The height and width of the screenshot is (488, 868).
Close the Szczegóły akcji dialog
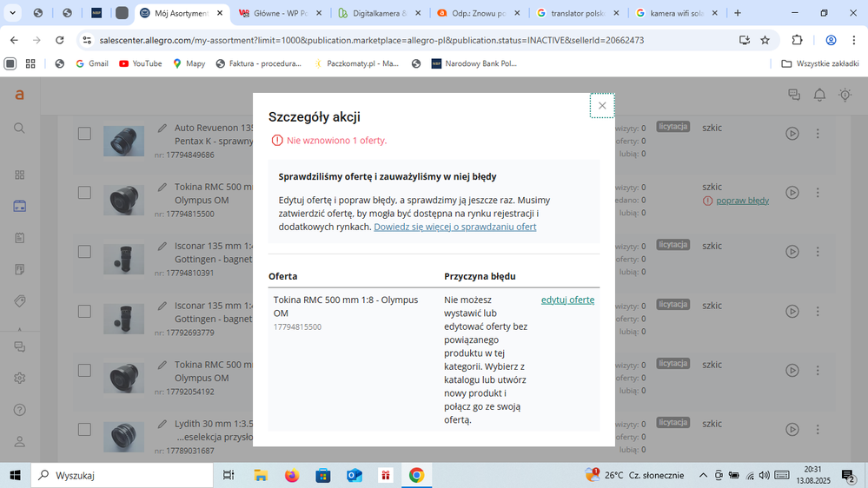(x=602, y=106)
